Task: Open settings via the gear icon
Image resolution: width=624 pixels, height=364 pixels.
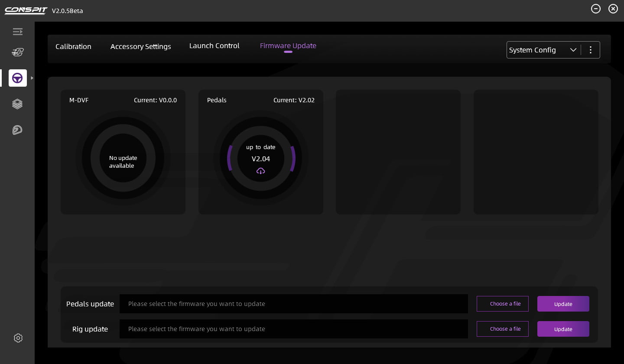Action: coord(18,338)
